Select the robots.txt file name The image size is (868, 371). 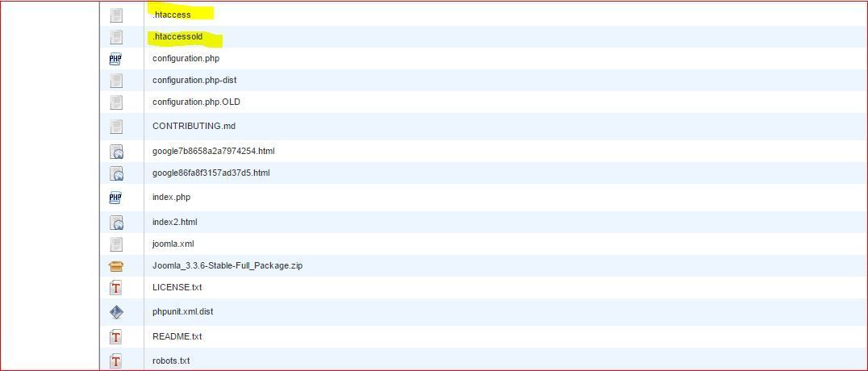coord(171,361)
